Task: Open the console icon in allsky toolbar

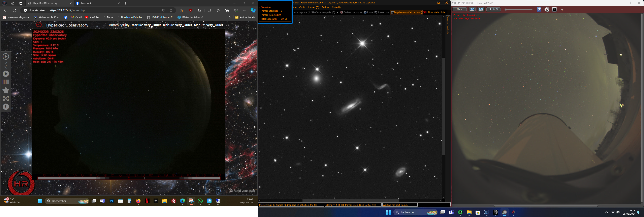Action: (x=554, y=9)
